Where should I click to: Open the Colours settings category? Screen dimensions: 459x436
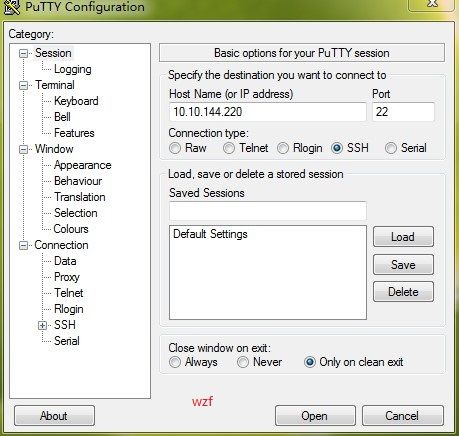click(x=71, y=229)
